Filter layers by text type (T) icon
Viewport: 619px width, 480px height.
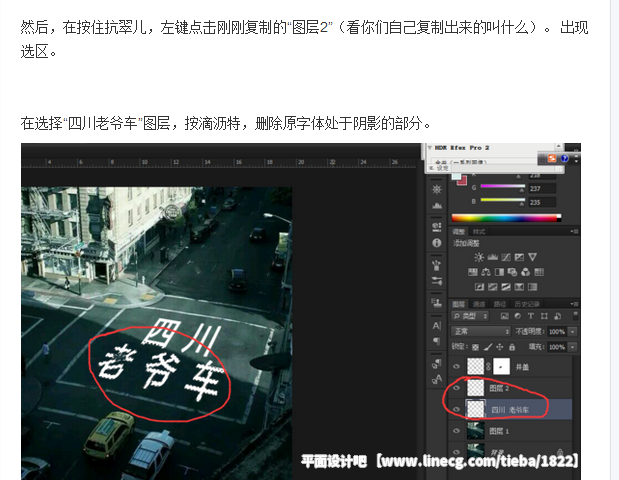pyautogui.click(x=531, y=316)
